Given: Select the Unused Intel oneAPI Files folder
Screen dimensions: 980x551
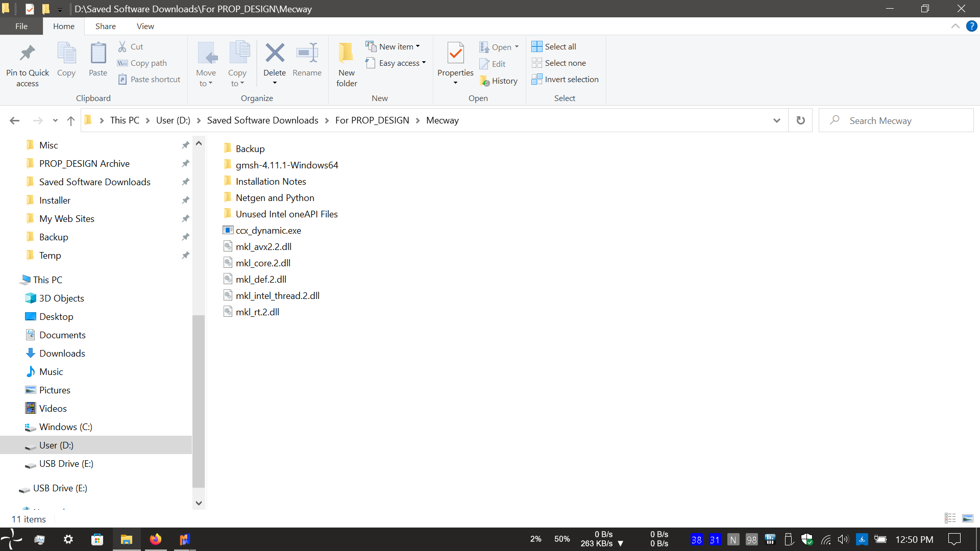Looking at the screenshot, I should [280, 214].
